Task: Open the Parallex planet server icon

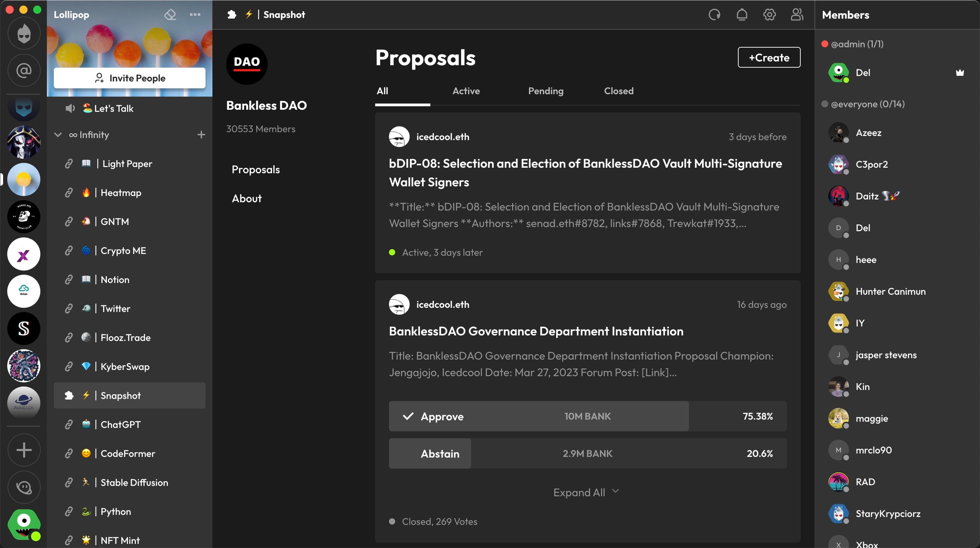Action: [24, 403]
